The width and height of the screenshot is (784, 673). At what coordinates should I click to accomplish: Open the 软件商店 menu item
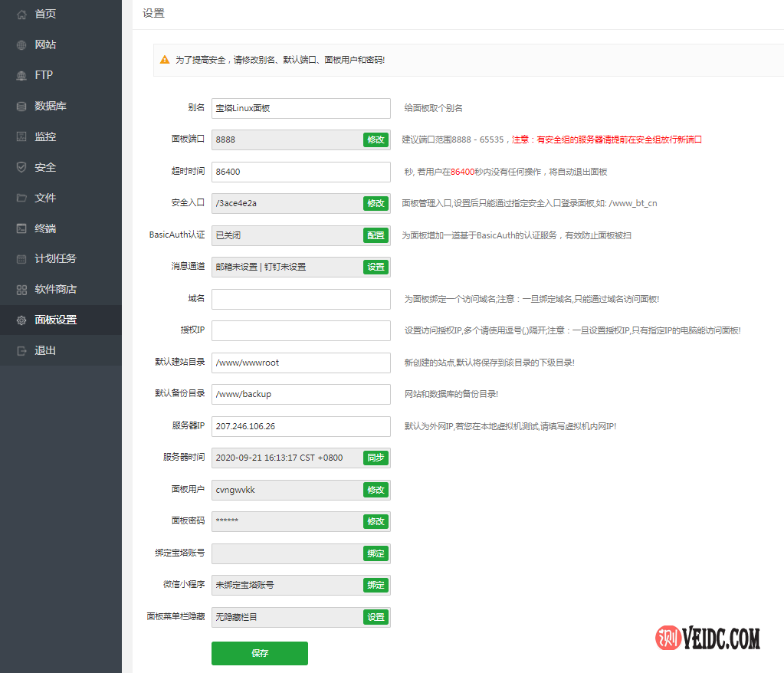(x=55, y=290)
